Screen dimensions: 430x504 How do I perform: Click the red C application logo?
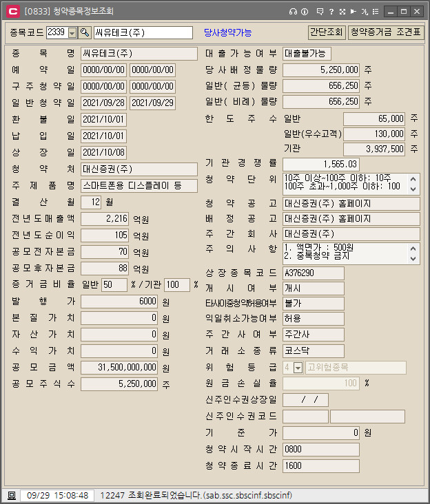point(13,12)
